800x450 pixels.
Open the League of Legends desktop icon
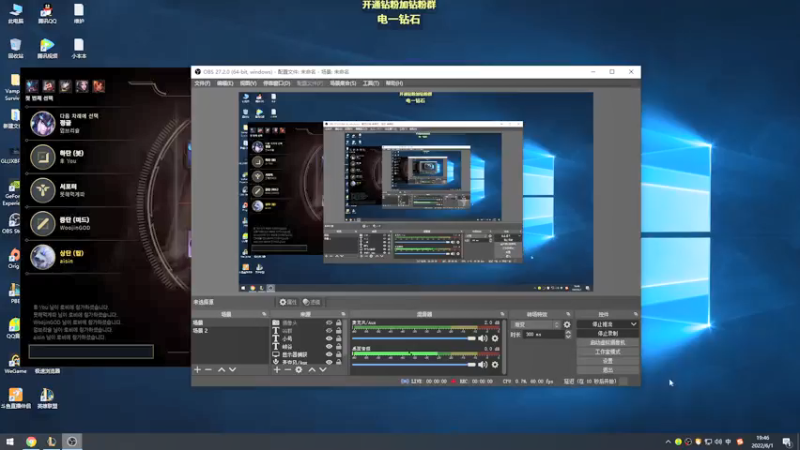[x=47, y=398]
